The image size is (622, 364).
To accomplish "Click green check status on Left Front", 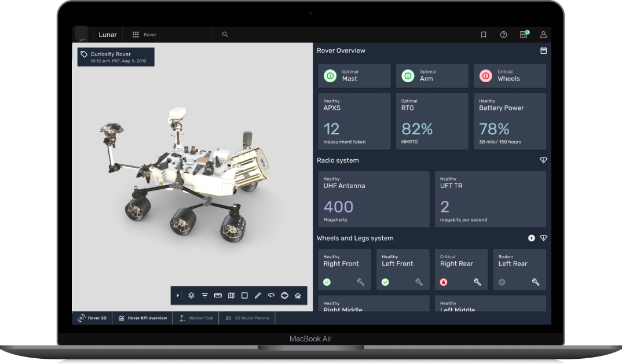I will 385,282.
